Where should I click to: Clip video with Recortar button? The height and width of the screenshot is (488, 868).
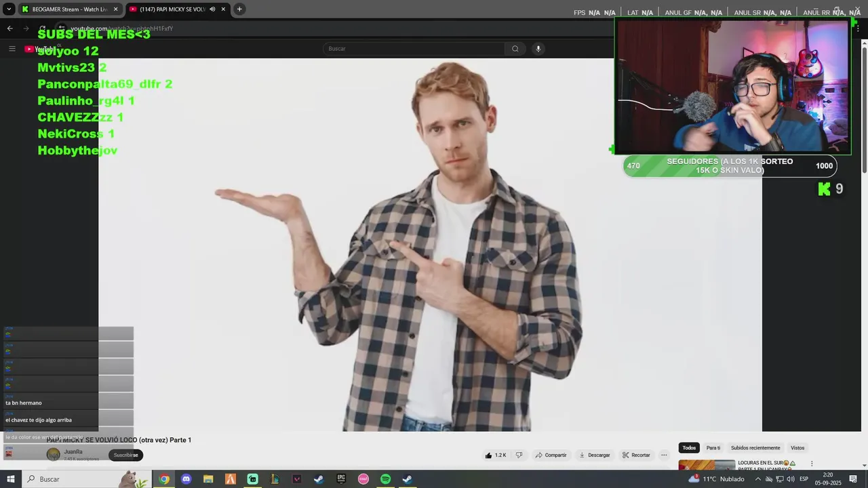click(637, 455)
